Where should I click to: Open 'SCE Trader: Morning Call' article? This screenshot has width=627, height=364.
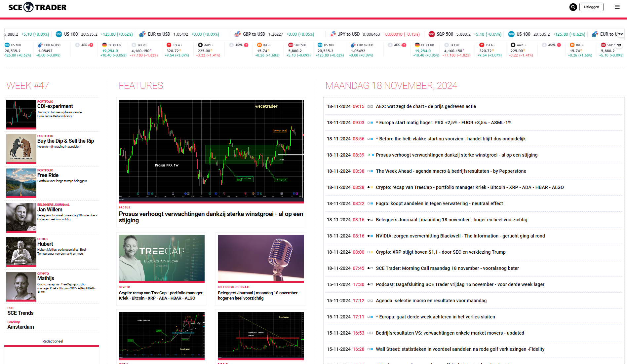pos(447,268)
